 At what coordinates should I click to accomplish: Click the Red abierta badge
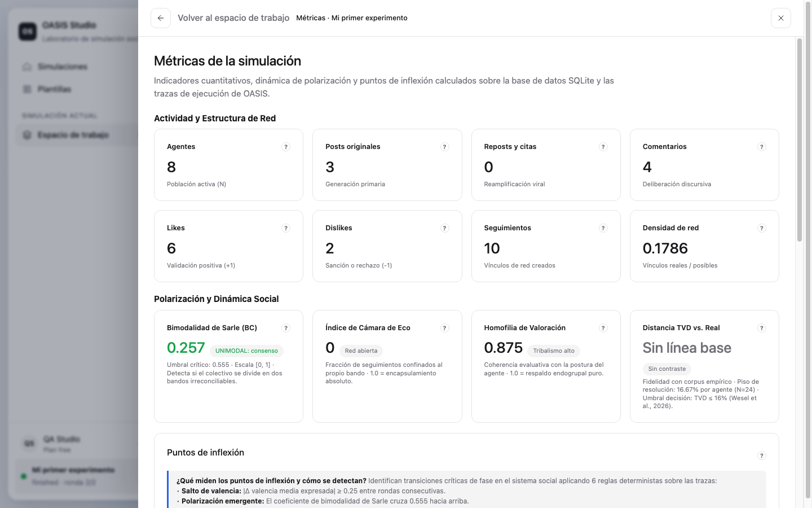click(361, 351)
